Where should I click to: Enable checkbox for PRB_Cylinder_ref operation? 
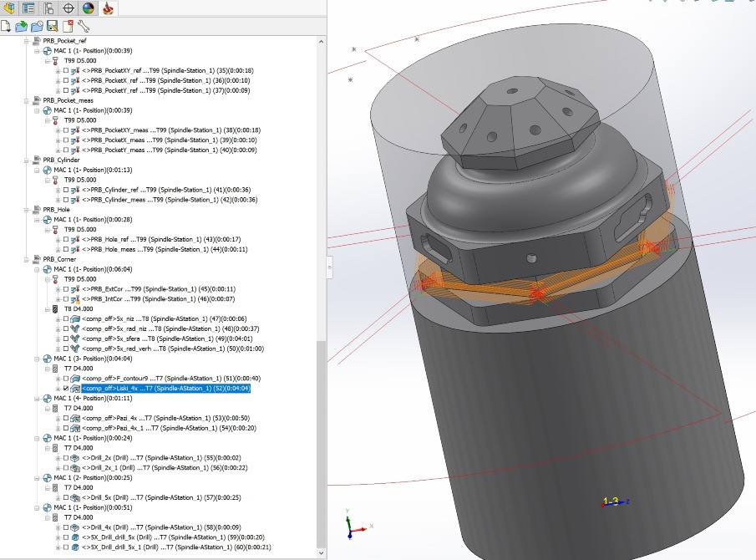click(66, 190)
